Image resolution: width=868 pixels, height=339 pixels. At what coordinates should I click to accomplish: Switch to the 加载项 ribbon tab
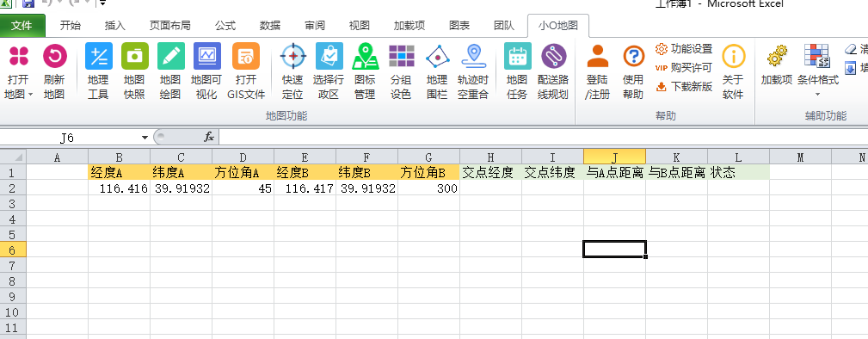(409, 26)
